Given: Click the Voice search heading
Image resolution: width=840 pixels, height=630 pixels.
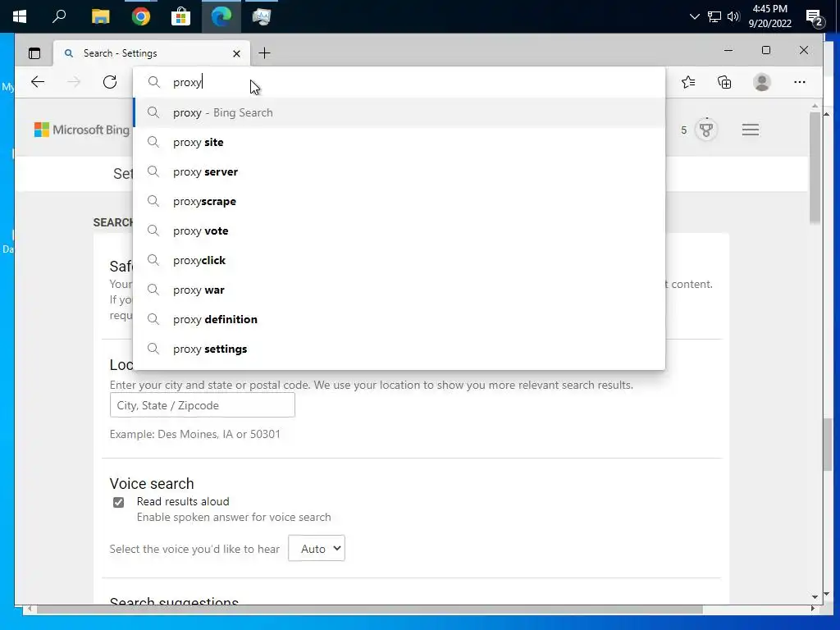Looking at the screenshot, I should [152, 483].
